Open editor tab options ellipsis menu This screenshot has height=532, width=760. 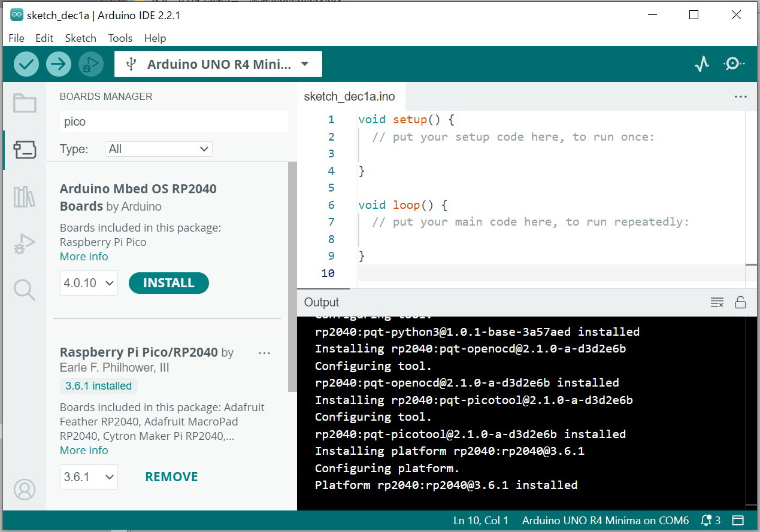coord(740,97)
